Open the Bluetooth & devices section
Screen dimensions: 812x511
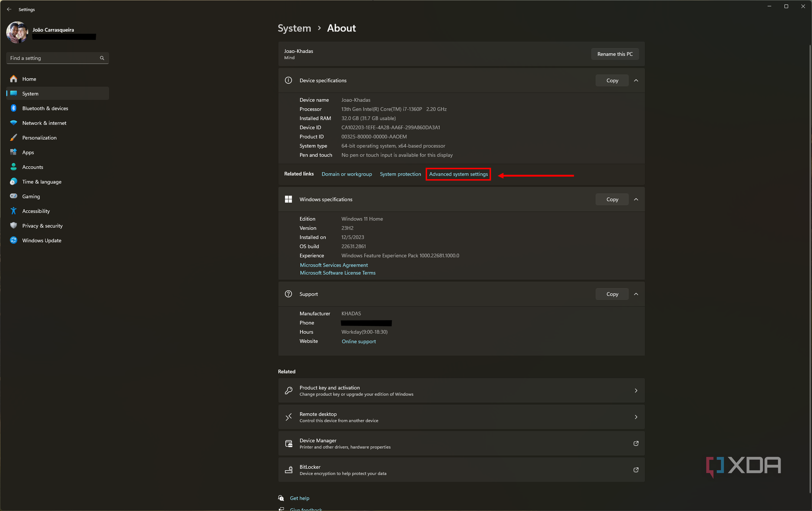(45, 108)
